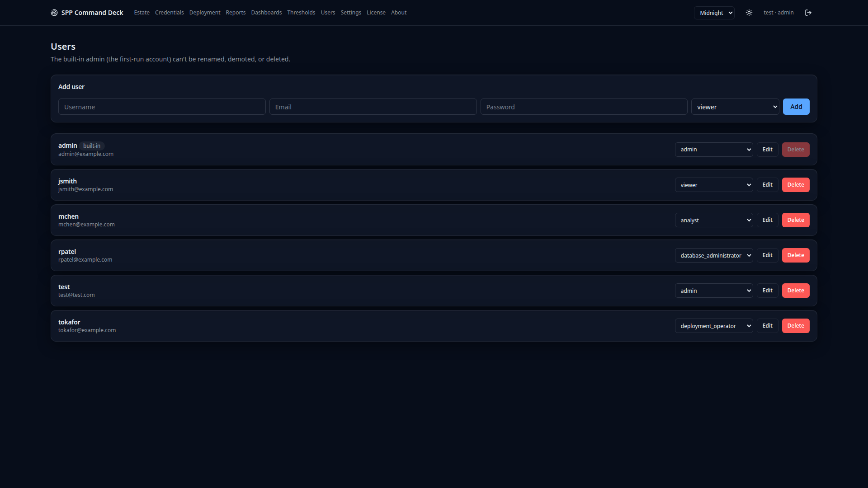This screenshot has height=488, width=868.
Task: Navigate to Deployment
Action: coord(205,13)
